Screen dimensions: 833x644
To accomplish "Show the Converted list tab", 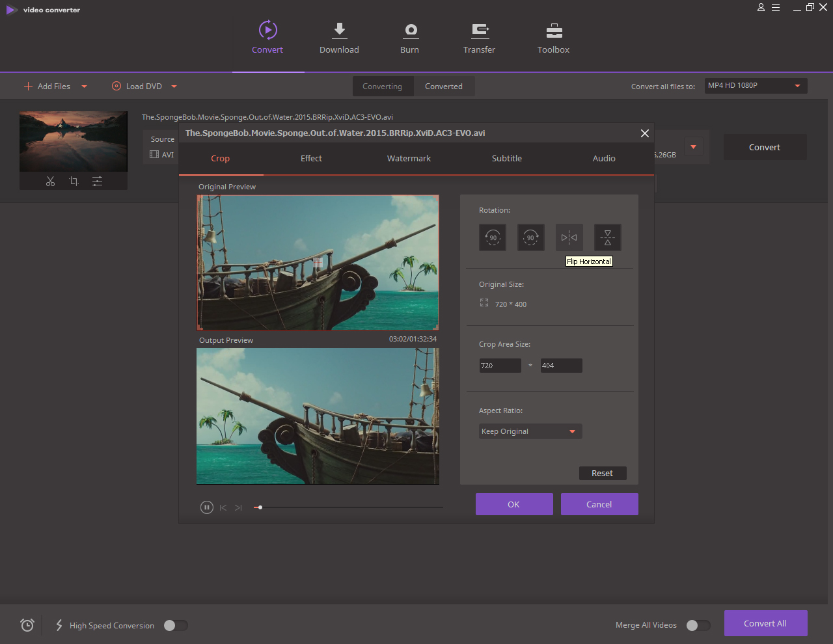I will point(444,87).
